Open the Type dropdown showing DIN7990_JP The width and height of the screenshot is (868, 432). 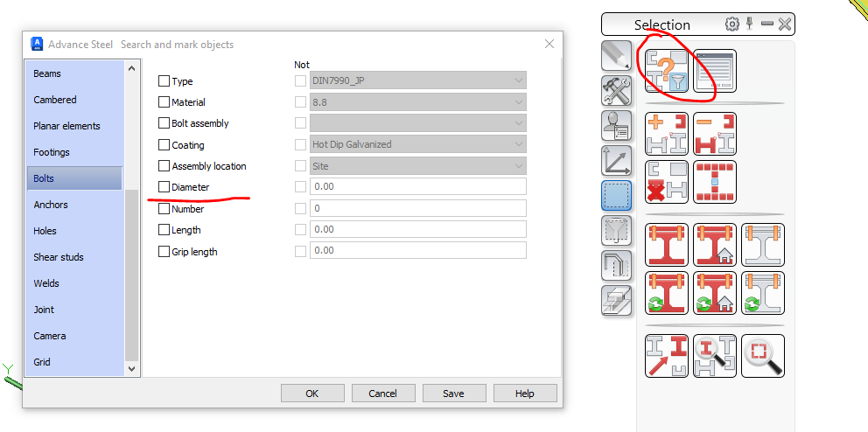[x=418, y=80]
